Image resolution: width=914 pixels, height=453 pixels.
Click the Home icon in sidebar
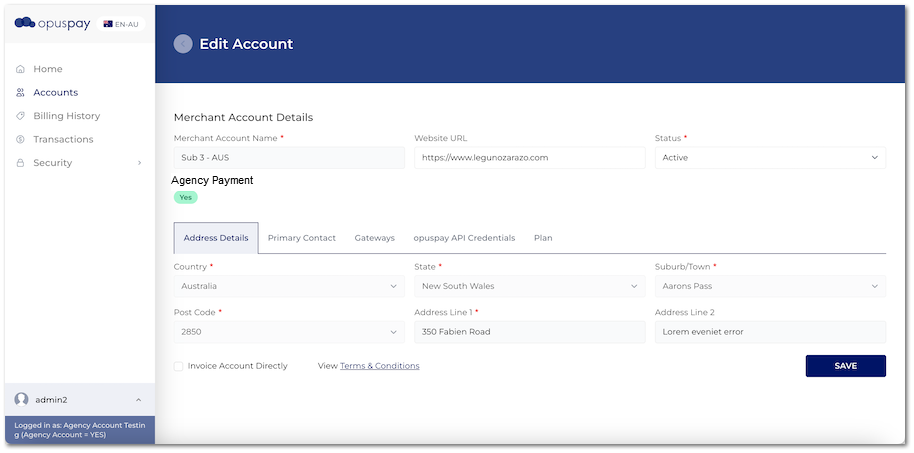click(x=21, y=69)
